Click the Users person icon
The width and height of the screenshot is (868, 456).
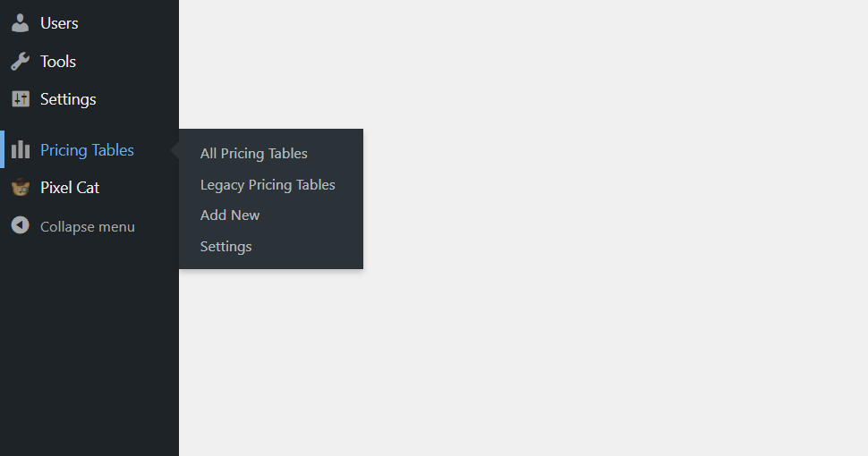[20, 23]
